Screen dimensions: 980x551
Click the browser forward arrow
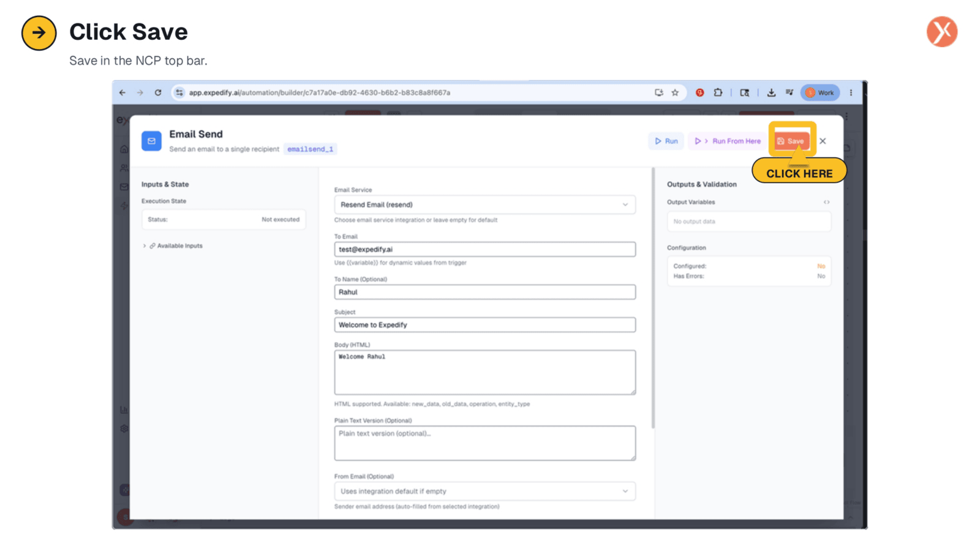(140, 92)
